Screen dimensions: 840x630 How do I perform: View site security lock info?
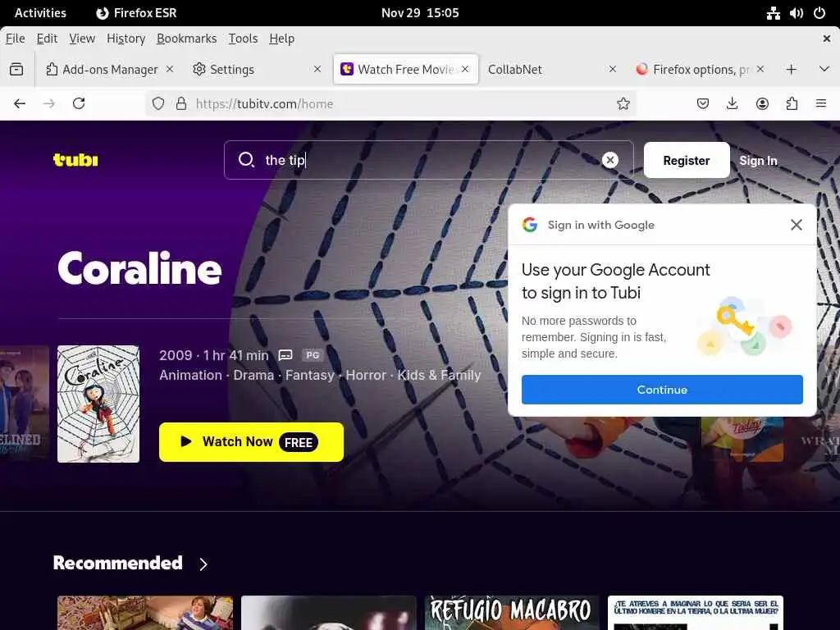(181, 103)
